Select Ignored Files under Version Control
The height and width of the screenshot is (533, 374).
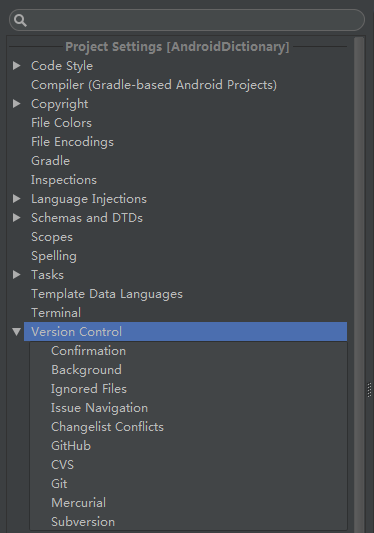tap(89, 389)
